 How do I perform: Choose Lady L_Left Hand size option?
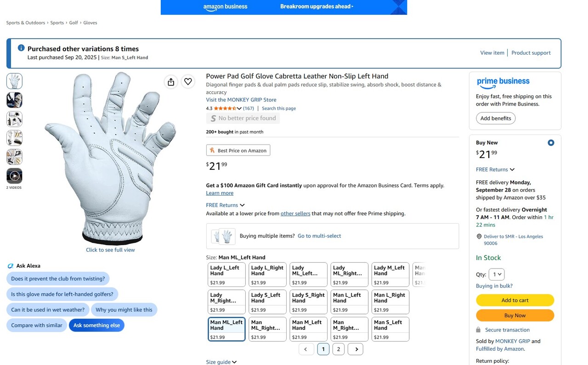point(226,275)
